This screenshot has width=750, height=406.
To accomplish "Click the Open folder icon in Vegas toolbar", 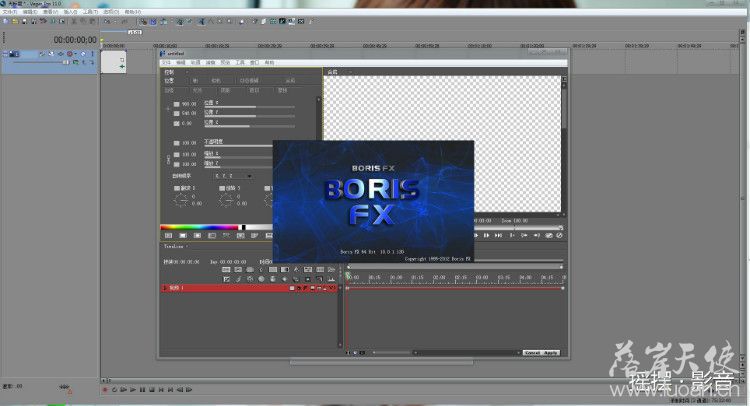I will click(x=15, y=22).
